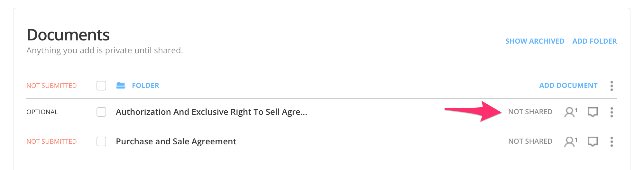
Task: Check the Authorization And Exclusive Right document checkbox
Action: tap(101, 112)
